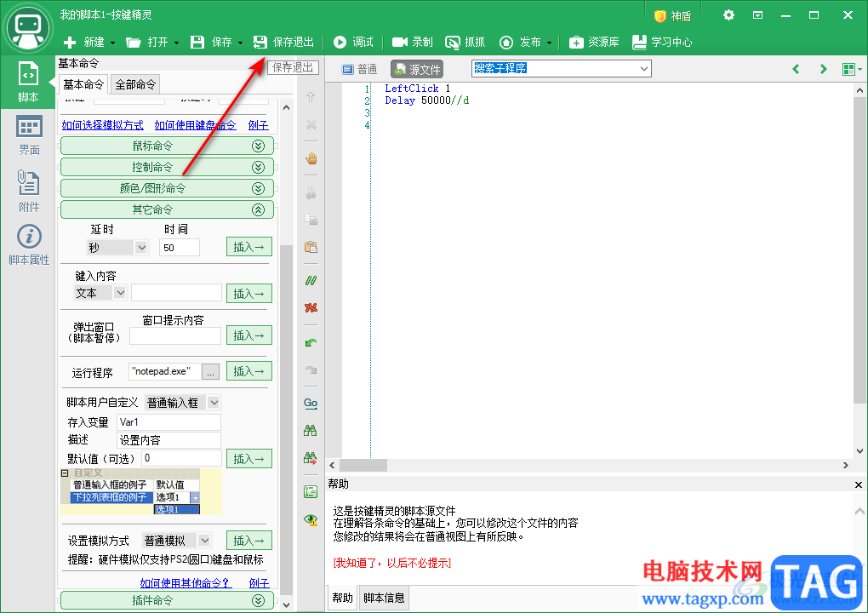Open the 脚本属性 properties panel
Image resolution: width=868 pixels, height=613 pixels.
(x=29, y=244)
